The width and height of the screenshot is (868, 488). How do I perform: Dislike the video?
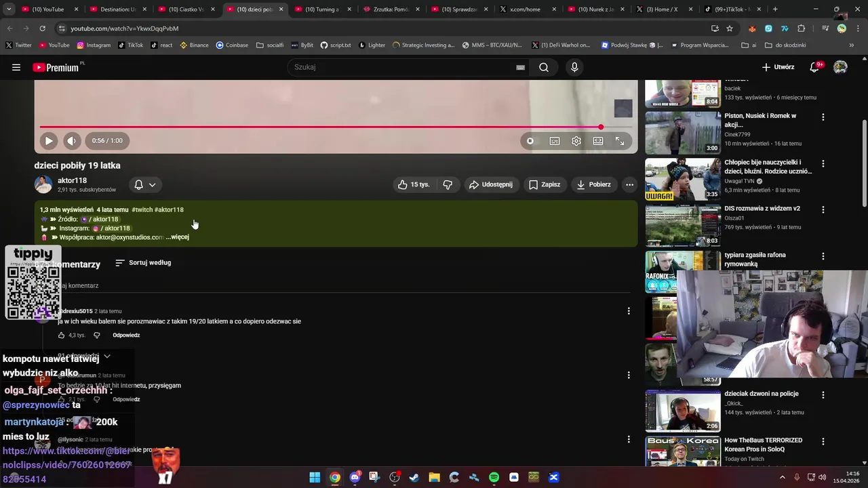[448, 184]
